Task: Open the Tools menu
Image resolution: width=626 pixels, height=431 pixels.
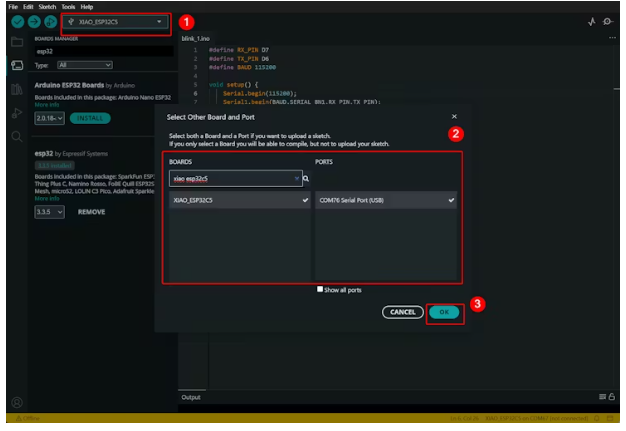Action: [x=68, y=6]
